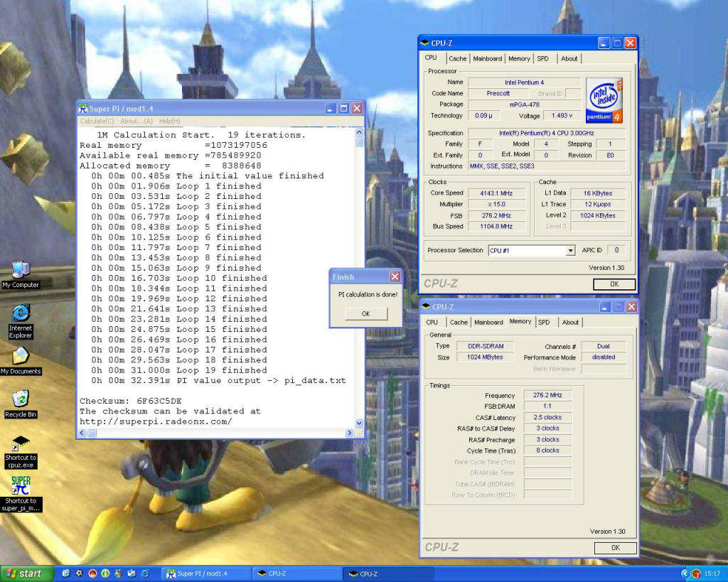Click the Memory Size 1024 MBytes field
This screenshot has height=582, width=728.
[x=485, y=357]
